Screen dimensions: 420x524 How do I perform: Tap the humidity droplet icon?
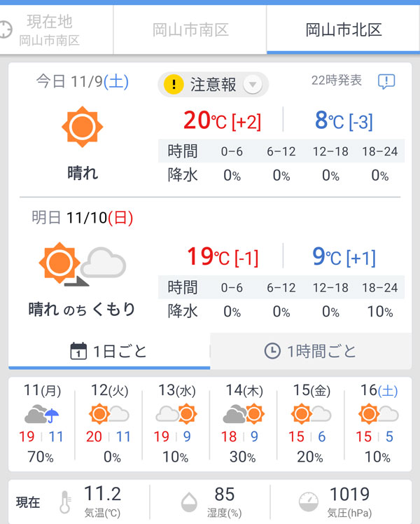[x=189, y=501]
